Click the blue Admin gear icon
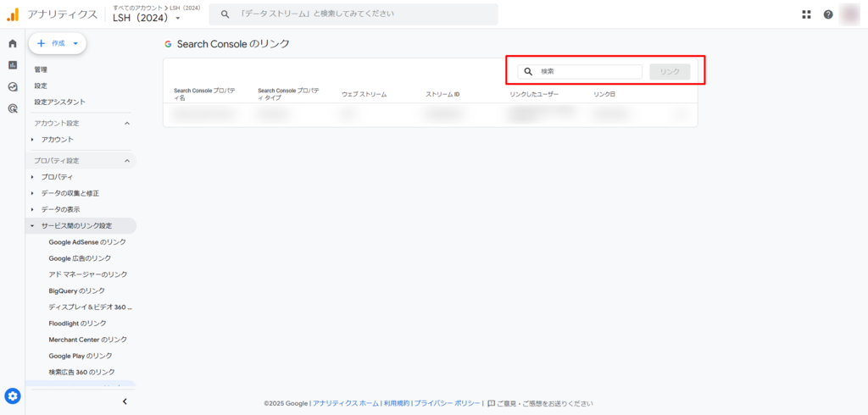Screen dimensions: 868x415 [x=13, y=396]
